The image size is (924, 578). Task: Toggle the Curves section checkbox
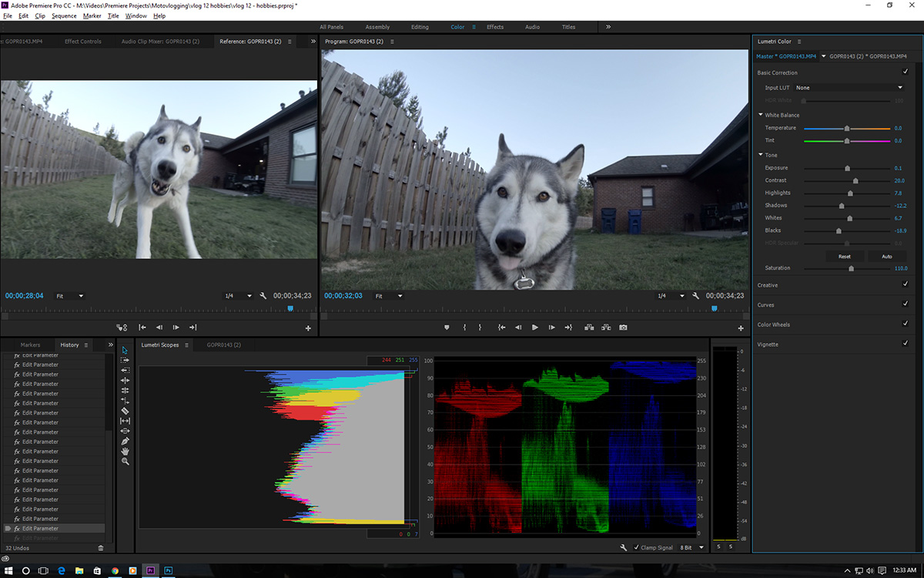906,304
